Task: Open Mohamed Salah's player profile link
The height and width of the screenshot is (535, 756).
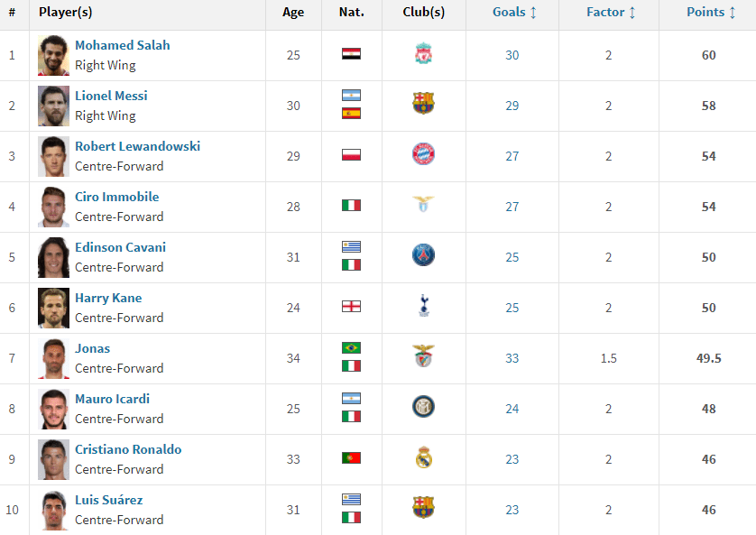Action: coord(122,45)
